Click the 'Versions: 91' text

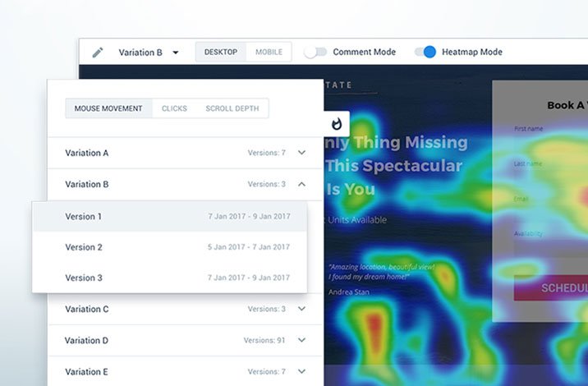click(x=264, y=340)
